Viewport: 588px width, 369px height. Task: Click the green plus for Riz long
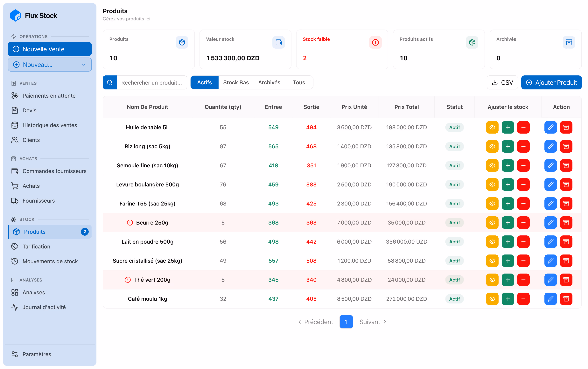tap(508, 146)
